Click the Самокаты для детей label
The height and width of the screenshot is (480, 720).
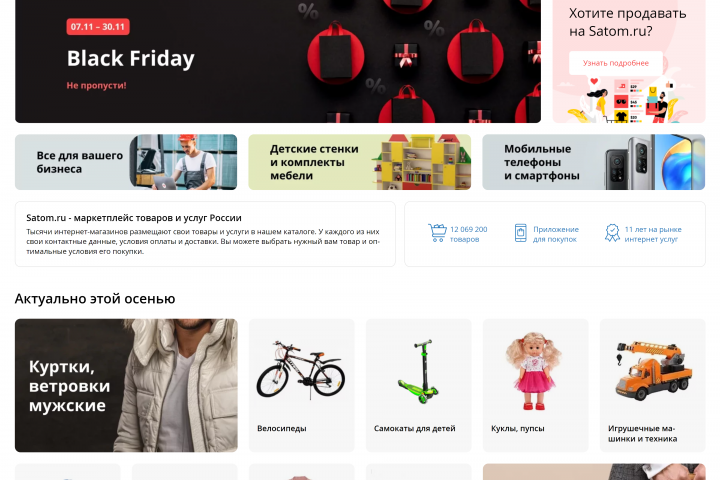[x=415, y=428]
